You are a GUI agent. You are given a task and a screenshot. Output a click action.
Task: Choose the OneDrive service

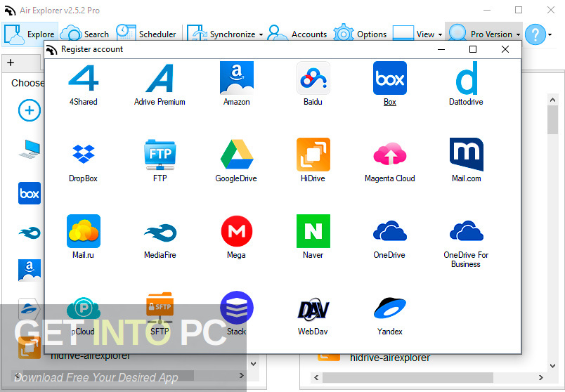point(389,237)
